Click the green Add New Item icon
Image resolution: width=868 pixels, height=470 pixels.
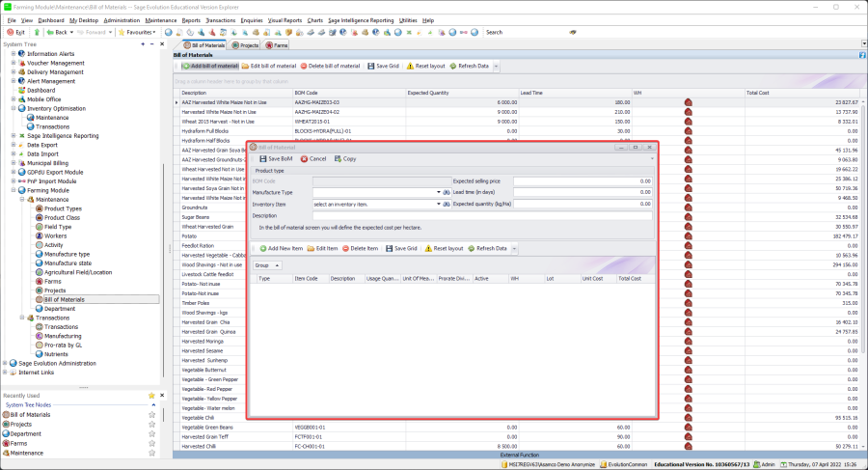tap(262, 248)
